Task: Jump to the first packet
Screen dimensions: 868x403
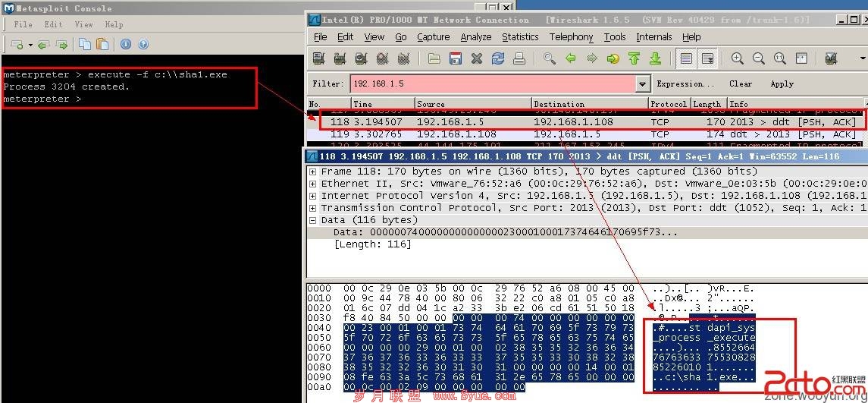Action: (x=635, y=58)
